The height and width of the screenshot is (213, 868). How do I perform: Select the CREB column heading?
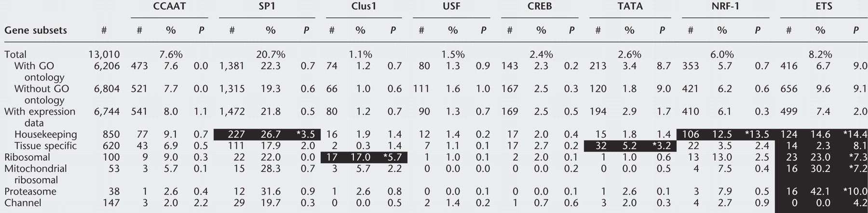click(x=540, y=7)
